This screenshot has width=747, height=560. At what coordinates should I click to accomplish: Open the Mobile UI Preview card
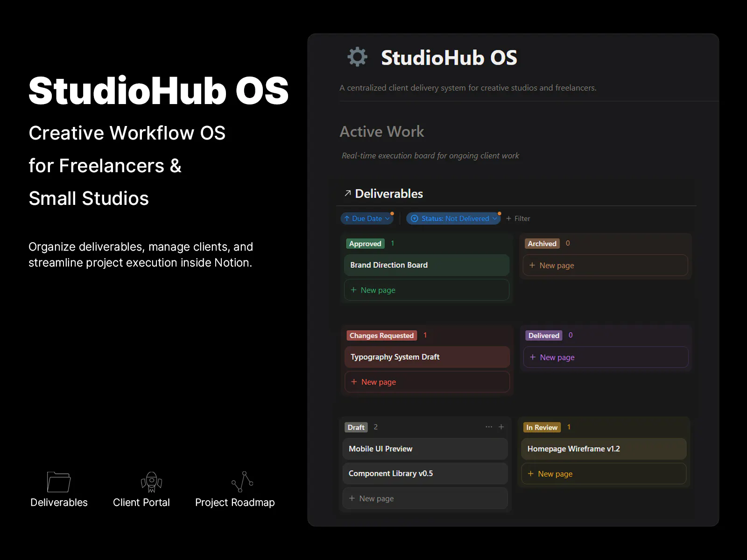(425, 449)
